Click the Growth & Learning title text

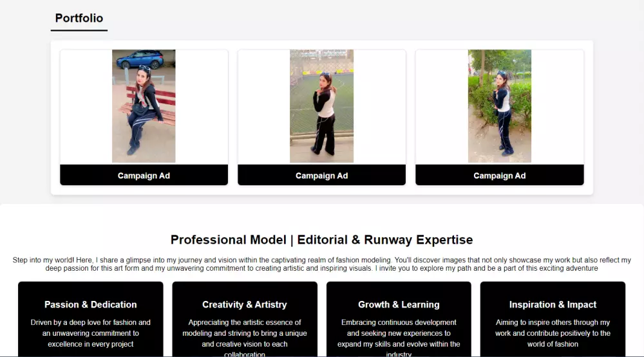point(399,304)
